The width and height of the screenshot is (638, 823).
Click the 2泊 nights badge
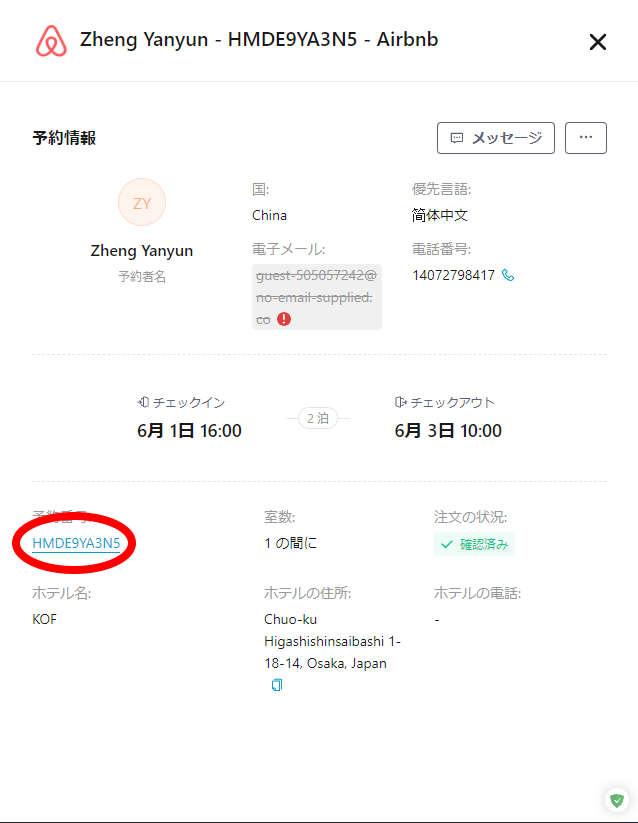pos(318,418)
